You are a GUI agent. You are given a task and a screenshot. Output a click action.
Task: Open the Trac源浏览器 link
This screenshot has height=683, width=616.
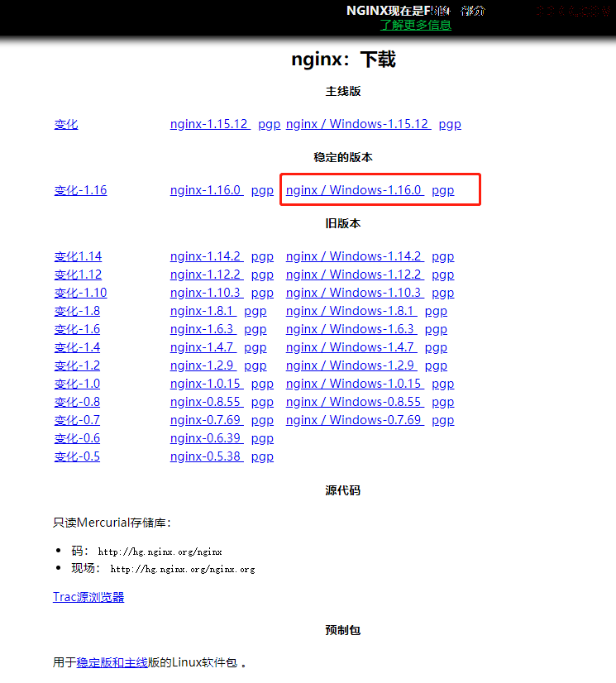pyautogui.click(x=88, y=597)
